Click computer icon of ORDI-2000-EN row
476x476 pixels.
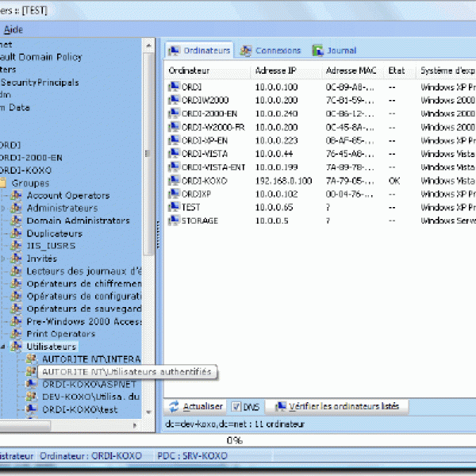[x=174, y=113]
